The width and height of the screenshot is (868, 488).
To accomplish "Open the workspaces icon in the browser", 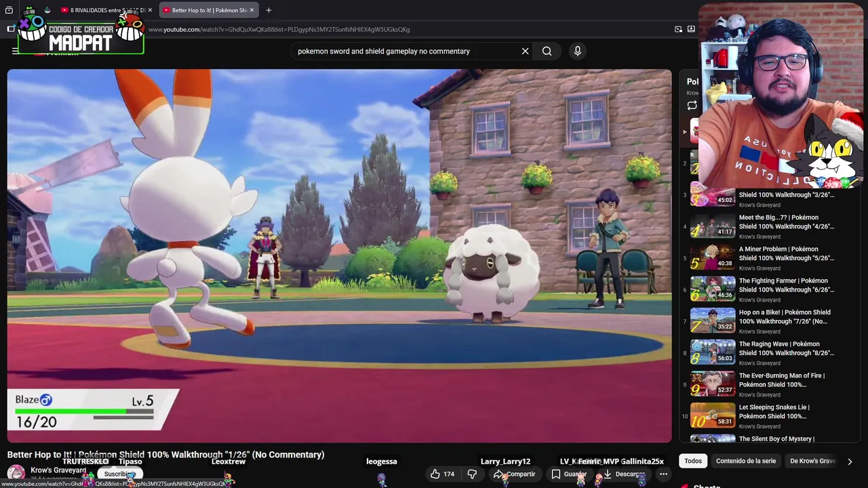I will 9,10.
